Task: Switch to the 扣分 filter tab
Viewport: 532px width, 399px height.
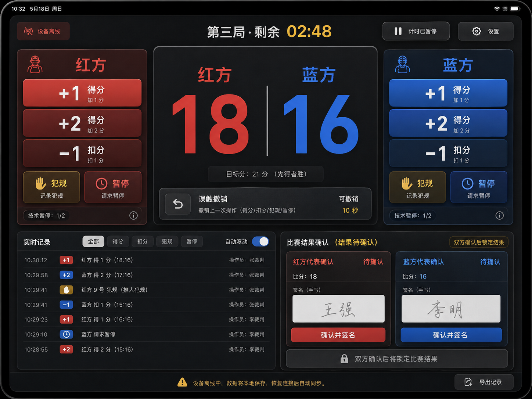Action: tap(143, 241)
